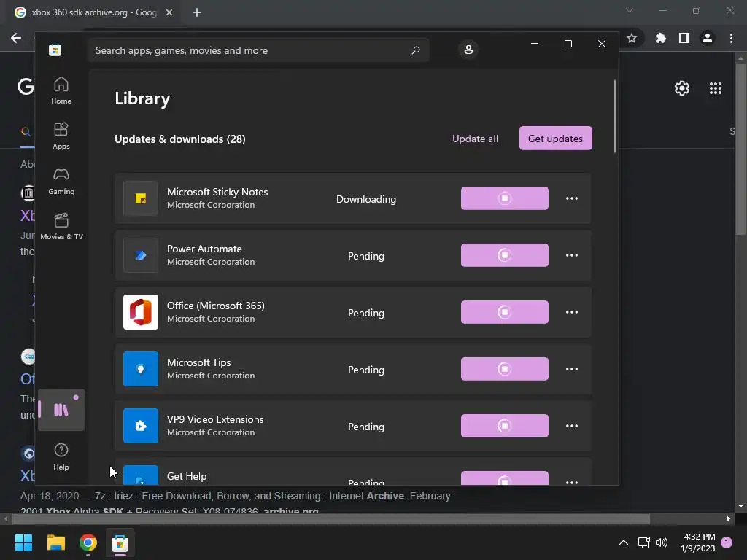Click Chrome horizontal scrollbar
The width and height of the screenshot is (747, 560).
330,518
